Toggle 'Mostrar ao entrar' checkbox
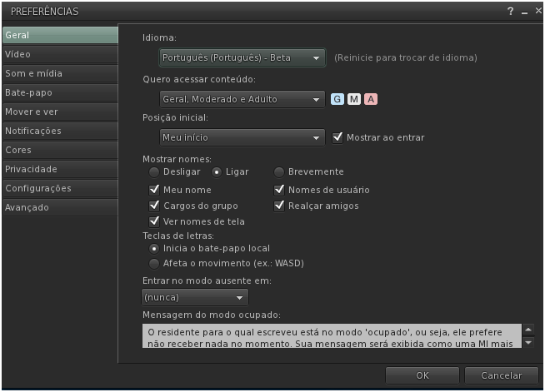This screenshot has height=392, width=545. tap(338, 137)
